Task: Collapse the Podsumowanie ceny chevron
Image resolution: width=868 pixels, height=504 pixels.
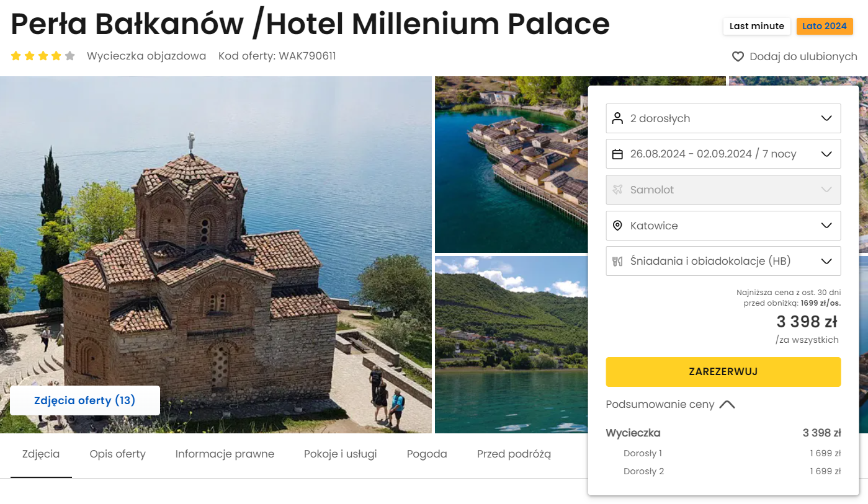Action: pyautogui.click(x=727, y=405)
